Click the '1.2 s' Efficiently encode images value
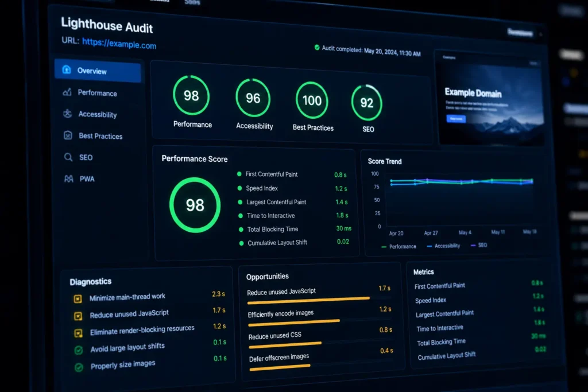The width and height of the screenshot is (588, 392). click(x=385, y=309)
